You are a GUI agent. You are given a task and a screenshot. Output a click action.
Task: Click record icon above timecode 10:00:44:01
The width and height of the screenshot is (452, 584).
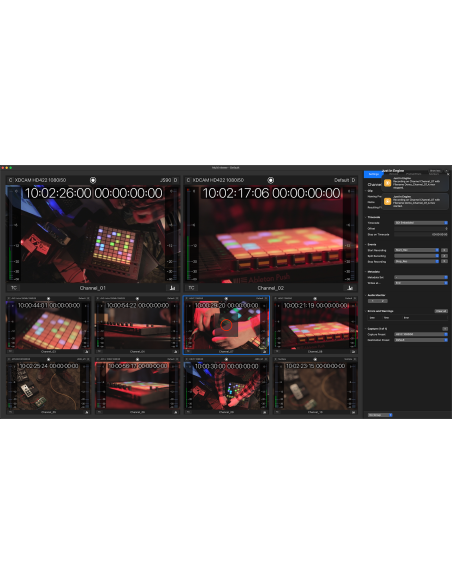point(48,299)
